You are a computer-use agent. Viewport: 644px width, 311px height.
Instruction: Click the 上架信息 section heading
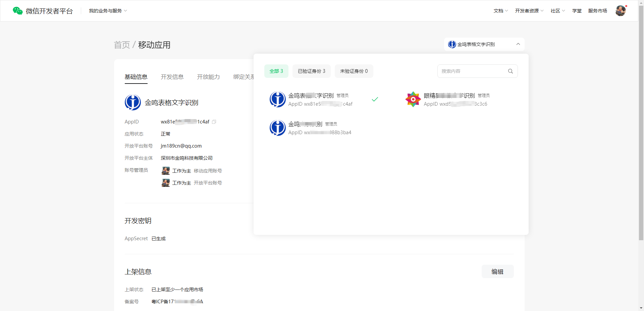(138, 272)
